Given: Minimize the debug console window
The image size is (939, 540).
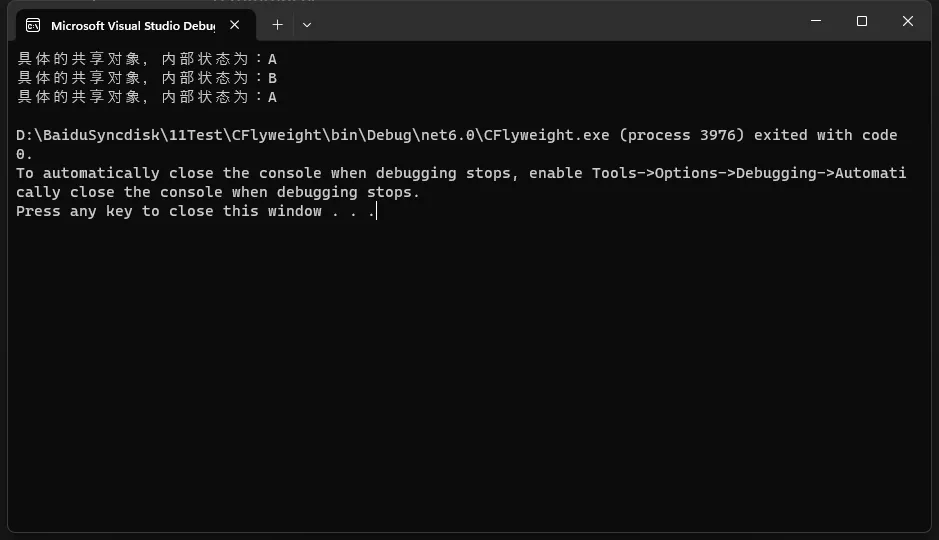Looking at the screenshot, I should coord(816,21).
